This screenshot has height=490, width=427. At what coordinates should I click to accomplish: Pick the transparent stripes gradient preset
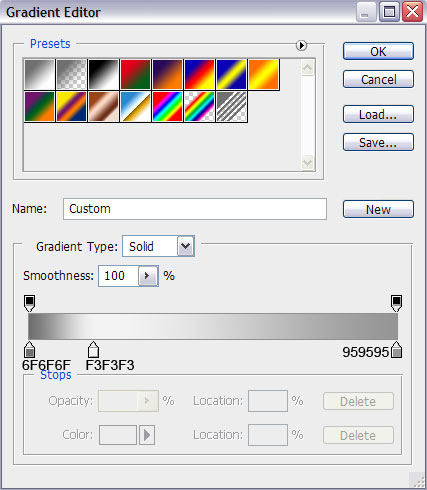[x=231, y=107]
